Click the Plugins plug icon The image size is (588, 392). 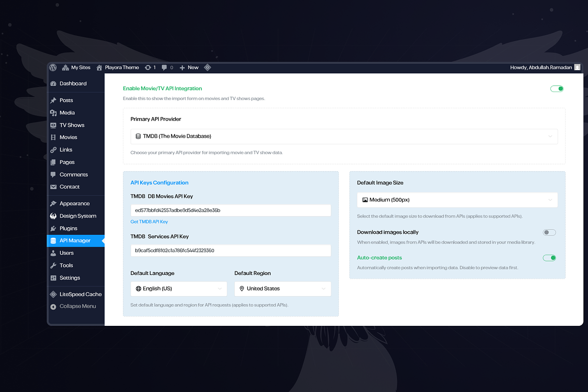point(53,228)
